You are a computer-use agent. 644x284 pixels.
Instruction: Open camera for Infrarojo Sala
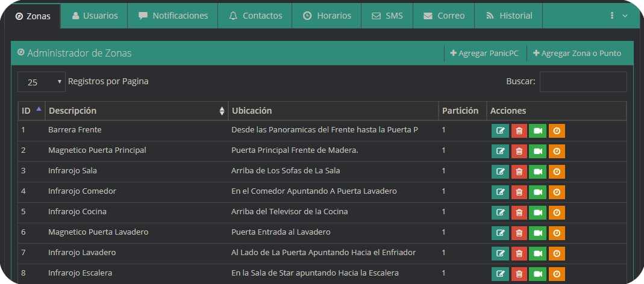[x=537, y=171]
